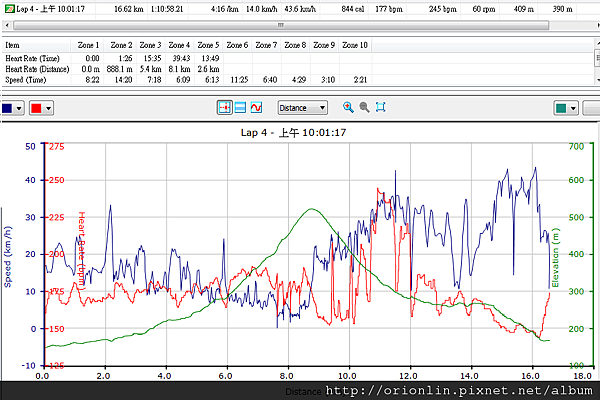Click the 39:43 Zone 4 heart rate time

181,58
